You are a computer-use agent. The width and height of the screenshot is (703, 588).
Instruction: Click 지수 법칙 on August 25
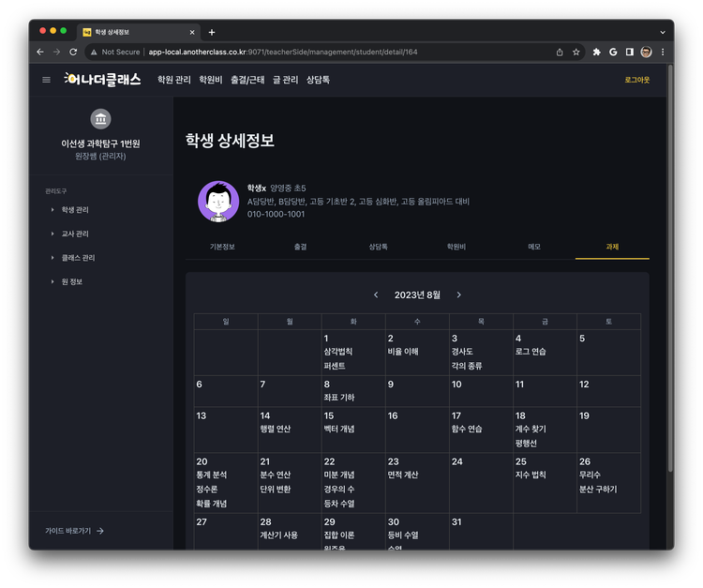pos(531,475)
